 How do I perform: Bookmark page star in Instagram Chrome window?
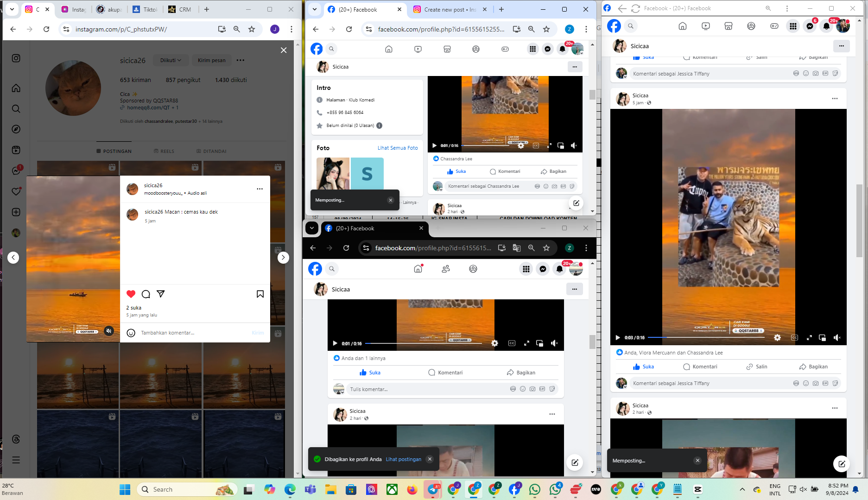coord(252,29)
